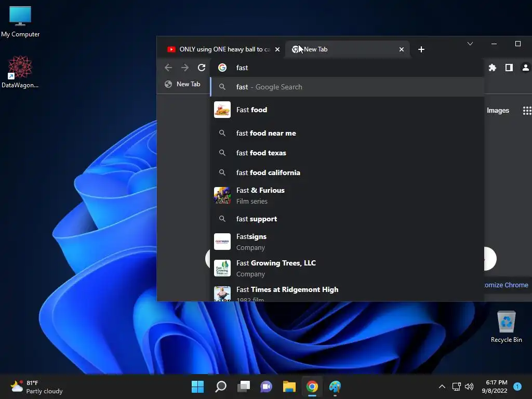
Task: Open the weather widget showing 81°F
Action: [36, 387]
